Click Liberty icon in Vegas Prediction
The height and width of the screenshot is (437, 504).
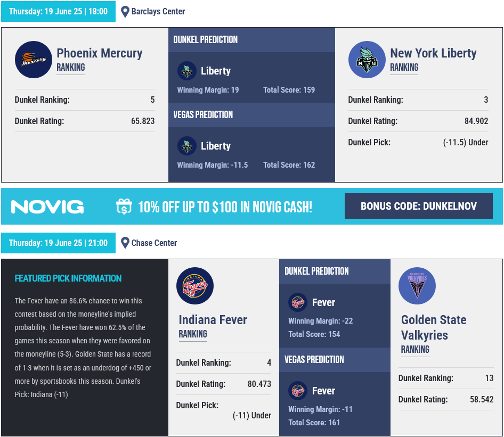pos(187,146)
